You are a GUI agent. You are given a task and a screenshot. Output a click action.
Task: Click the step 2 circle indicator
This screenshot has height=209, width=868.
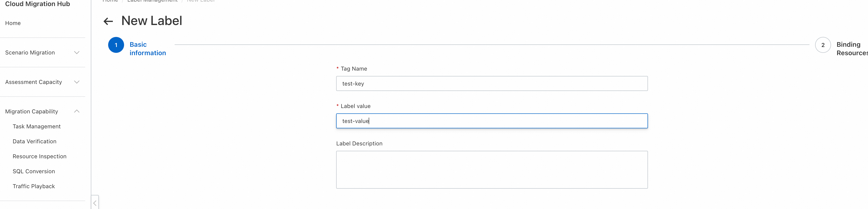[823, 45]
